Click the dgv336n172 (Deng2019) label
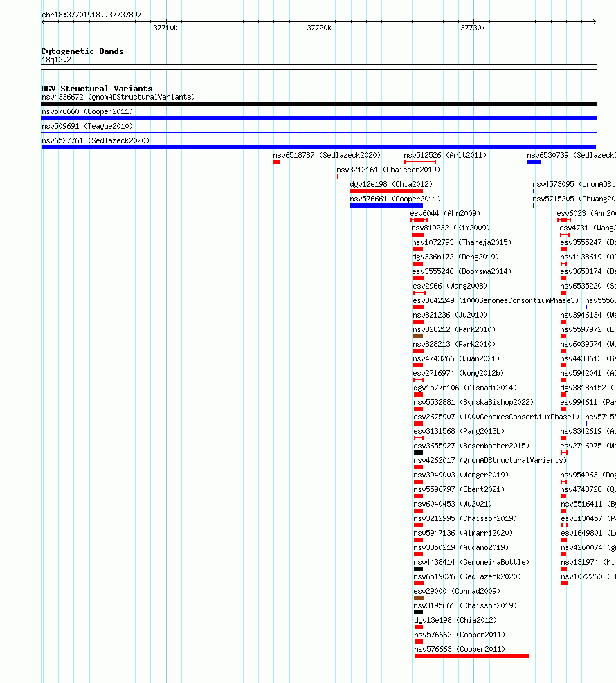616x683 pixels. (x=455, y=257)
